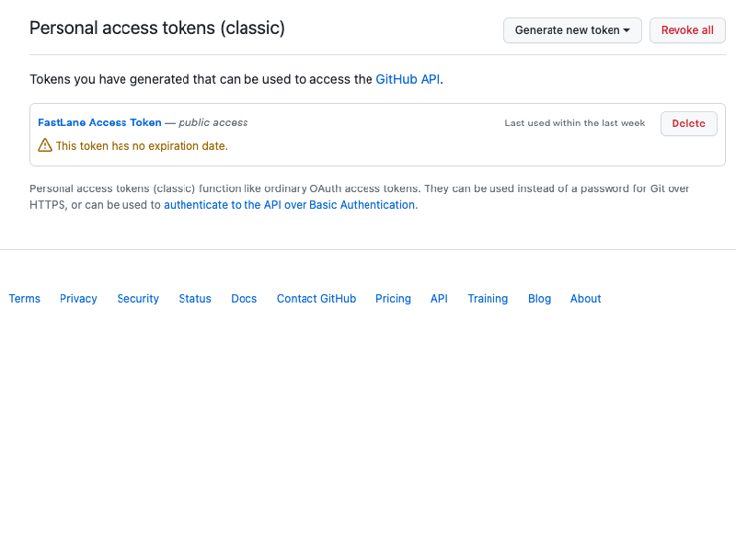Open the FastLane Access Token link
Screen dimensions: 736x560
pyautogui.click(x=99, y=122)
